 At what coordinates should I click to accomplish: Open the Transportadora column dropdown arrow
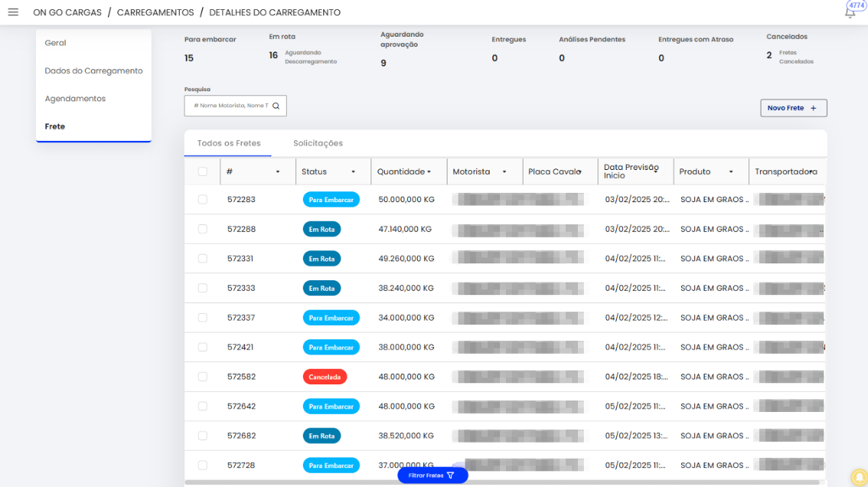pyautogui.click(x=811, y=172)
